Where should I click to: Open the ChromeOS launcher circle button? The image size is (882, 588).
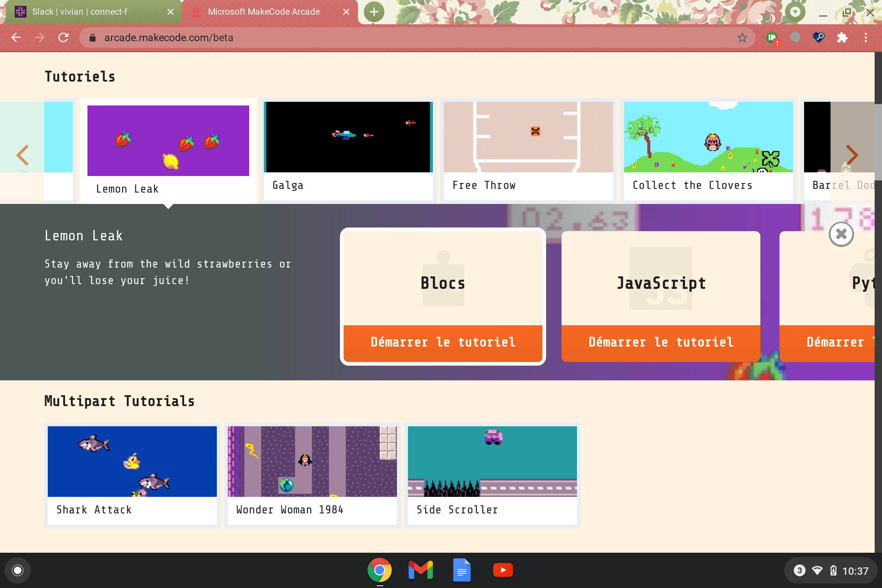pyautogui.click(x=17, y=570)
